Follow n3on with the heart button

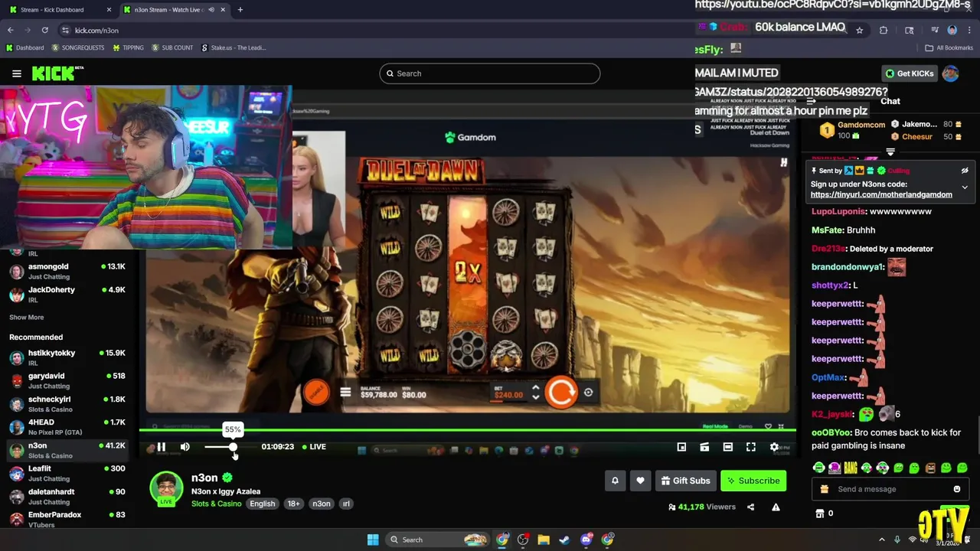[640, 481]
